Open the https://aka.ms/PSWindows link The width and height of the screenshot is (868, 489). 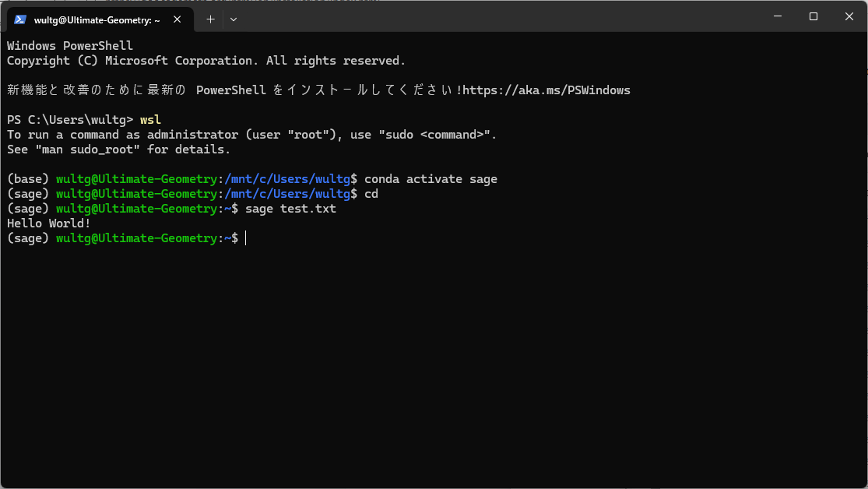click(545, 90)
